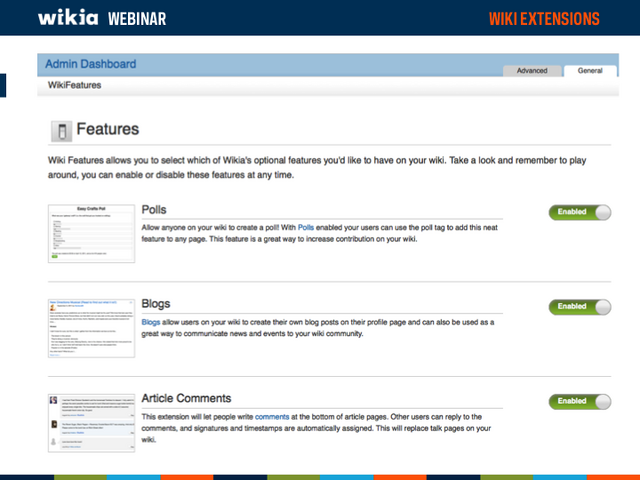Click the wikia logo in header
Screen dimensions: 640x480
coord(68,17)
